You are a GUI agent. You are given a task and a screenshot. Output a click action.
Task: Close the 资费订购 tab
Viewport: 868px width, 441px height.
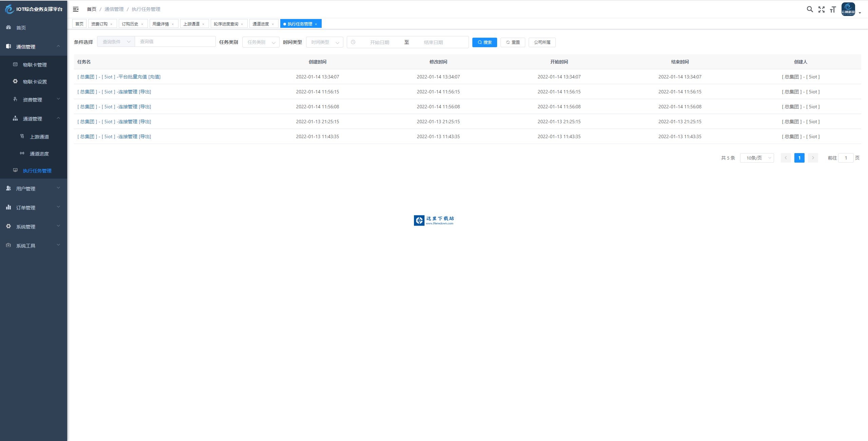(111, 24)
